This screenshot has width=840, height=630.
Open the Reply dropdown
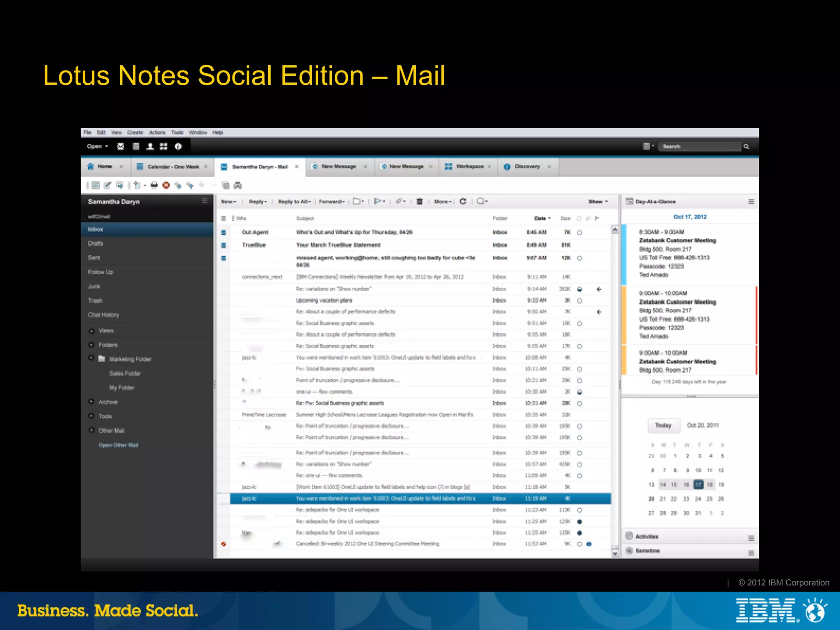coord(258,201)
